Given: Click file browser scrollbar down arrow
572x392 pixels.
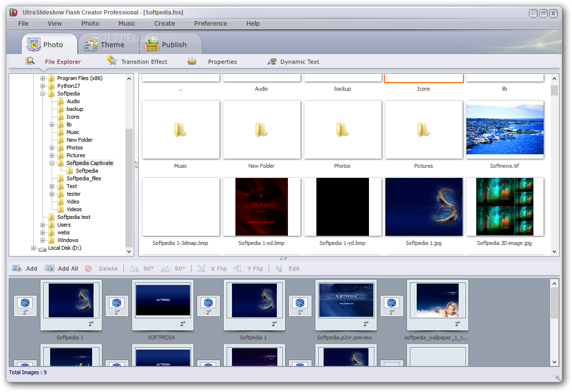Looking at the screenshot, I should tap(554, 252).
